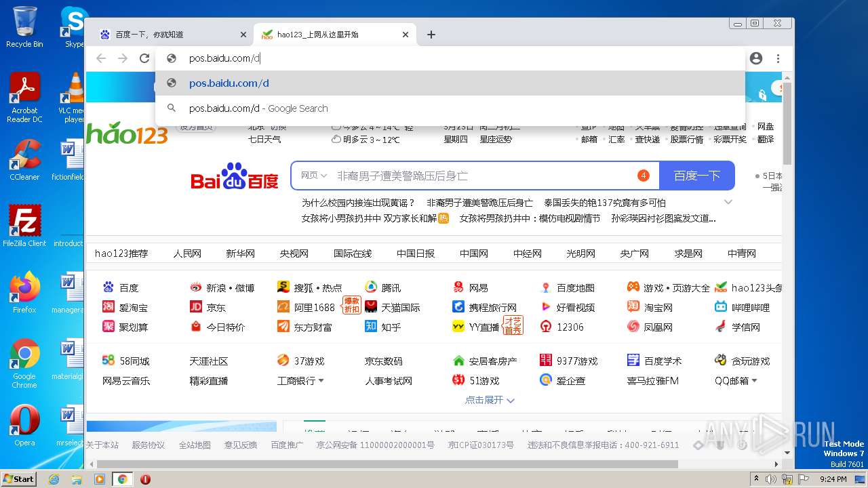Click Baidu logo on page
This screenshot has width=868, height=488.
click(x=235, y=176)
